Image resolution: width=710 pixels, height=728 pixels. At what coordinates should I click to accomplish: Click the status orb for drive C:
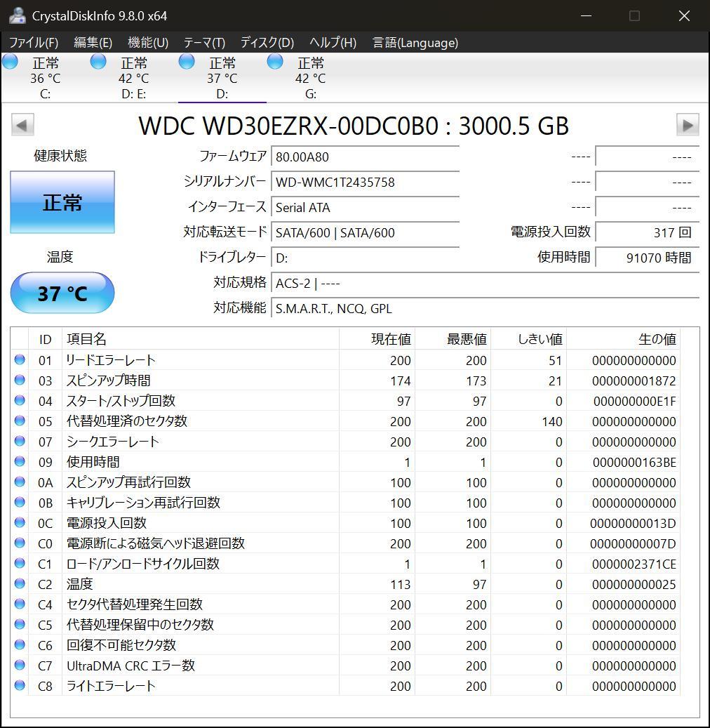(11, 61)
